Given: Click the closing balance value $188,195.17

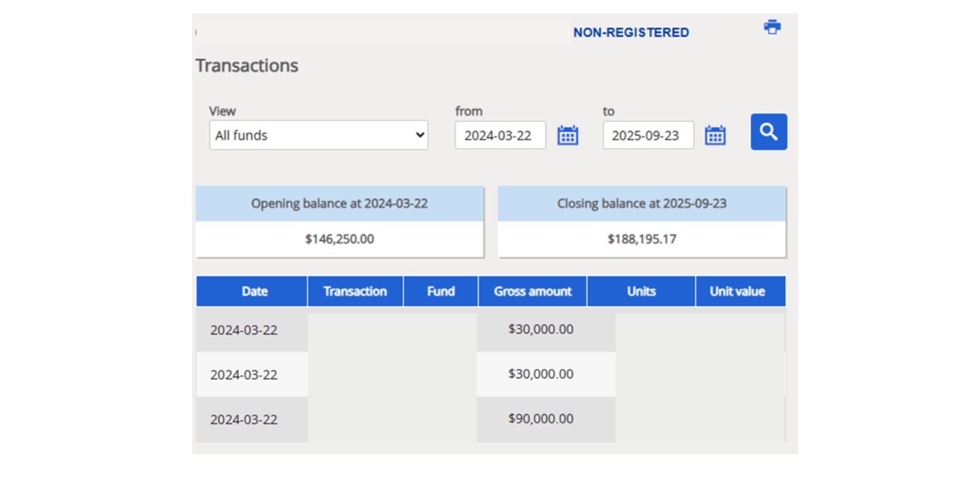Looking at the screenshot, I should tap(642, 239).
